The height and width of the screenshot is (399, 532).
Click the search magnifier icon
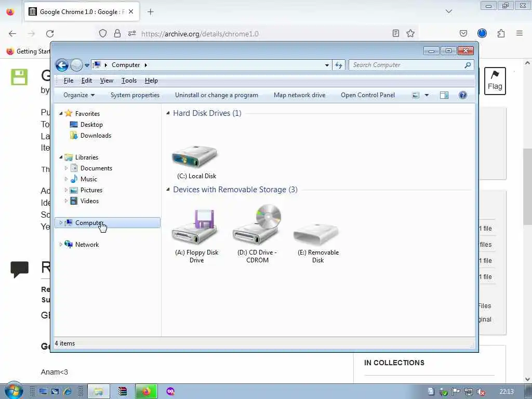point(468,65)
